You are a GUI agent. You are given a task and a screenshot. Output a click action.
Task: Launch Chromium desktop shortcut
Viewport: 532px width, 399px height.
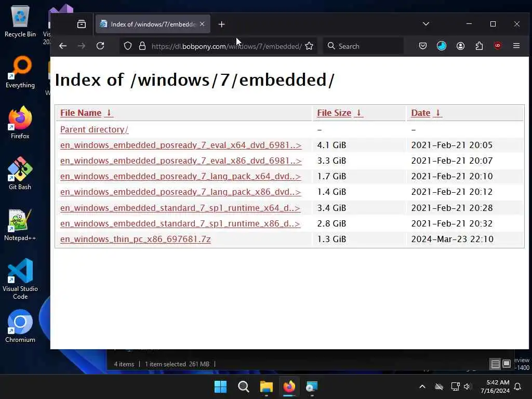[20, 326]
